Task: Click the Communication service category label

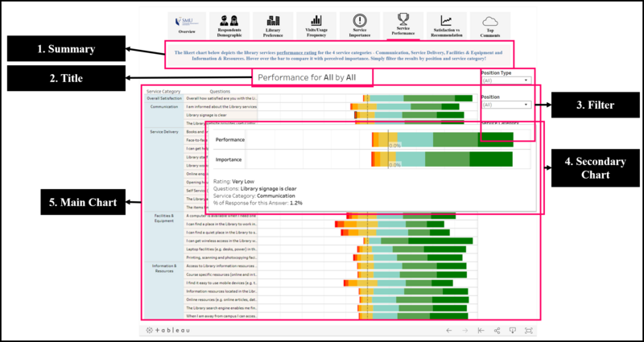Action: coord(163,106)
